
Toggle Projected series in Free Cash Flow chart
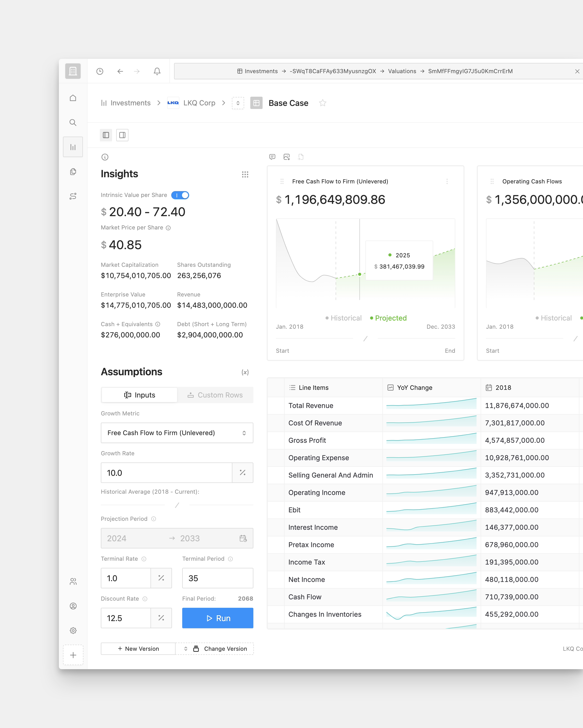click(x=388, y=318)
